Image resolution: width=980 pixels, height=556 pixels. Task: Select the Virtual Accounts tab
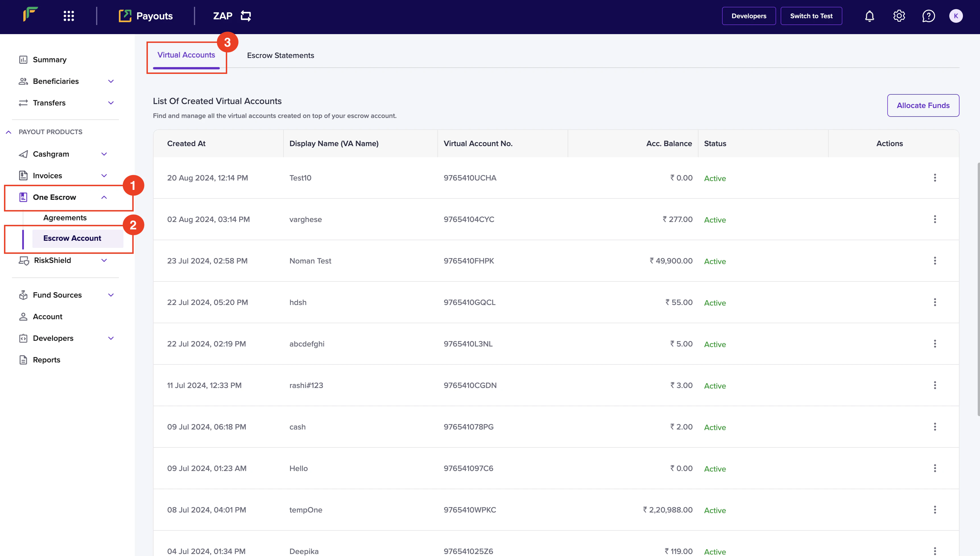[x=186, y=55]
